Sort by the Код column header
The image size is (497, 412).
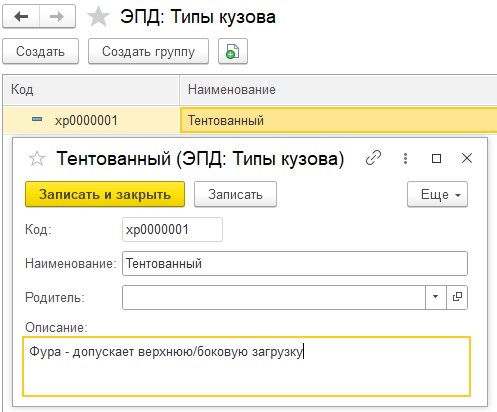91,90
